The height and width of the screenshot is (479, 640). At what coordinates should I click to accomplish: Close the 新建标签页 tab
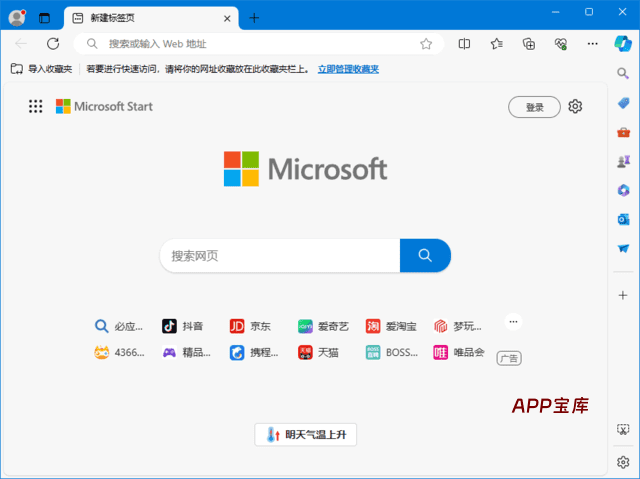(x=227, y=18)
